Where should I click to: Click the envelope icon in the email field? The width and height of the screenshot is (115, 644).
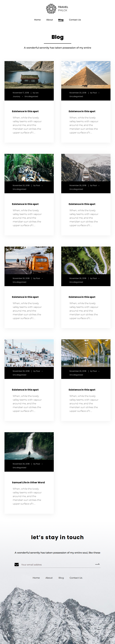(17, 565)
